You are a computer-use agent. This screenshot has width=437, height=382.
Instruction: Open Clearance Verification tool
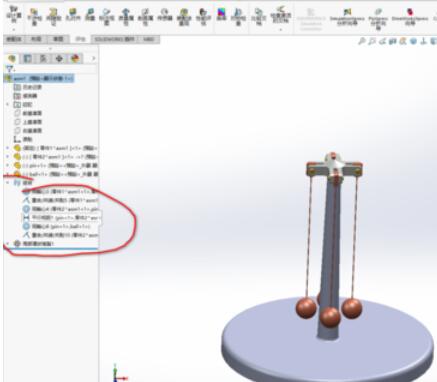coord(54,17)
